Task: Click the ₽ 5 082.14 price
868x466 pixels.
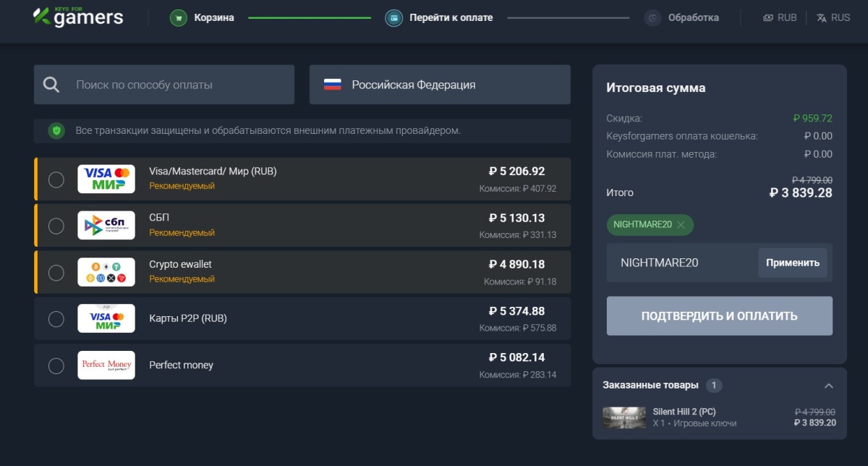Action: [x=516, y=357]
